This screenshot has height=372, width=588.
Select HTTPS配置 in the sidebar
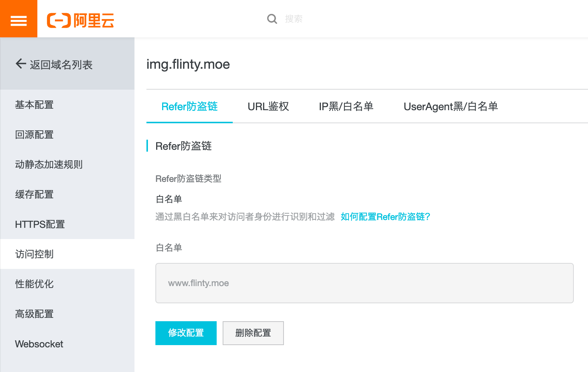click(x=40, y=224)
